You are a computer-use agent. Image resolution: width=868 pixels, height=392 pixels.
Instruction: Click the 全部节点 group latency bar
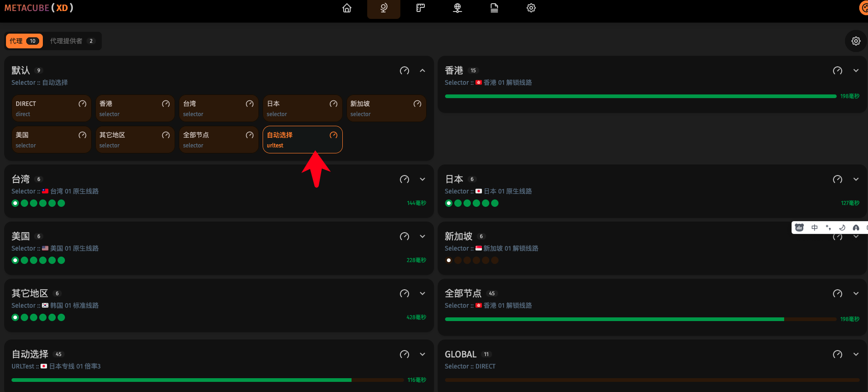click(x=641, y=319)
